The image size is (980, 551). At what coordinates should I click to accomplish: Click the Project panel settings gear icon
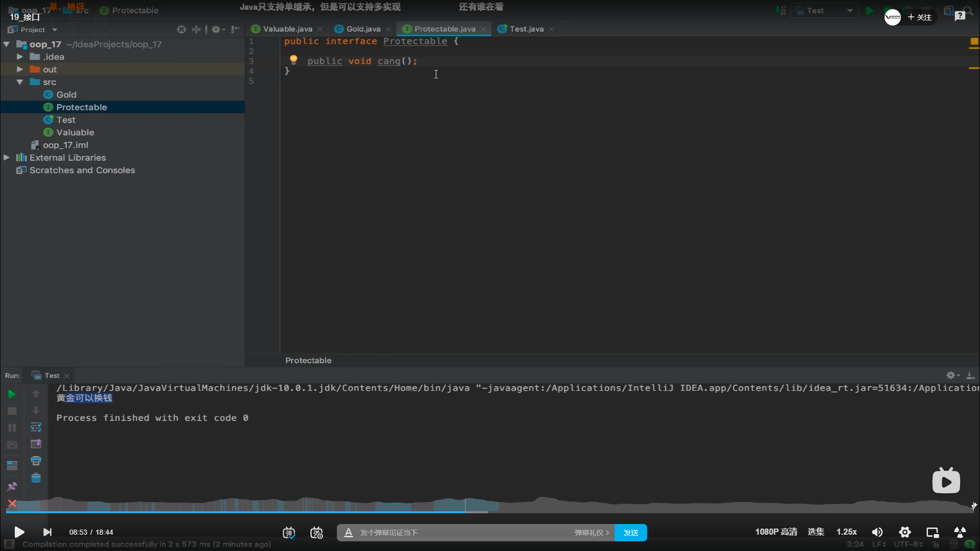(x=216, y=30)
